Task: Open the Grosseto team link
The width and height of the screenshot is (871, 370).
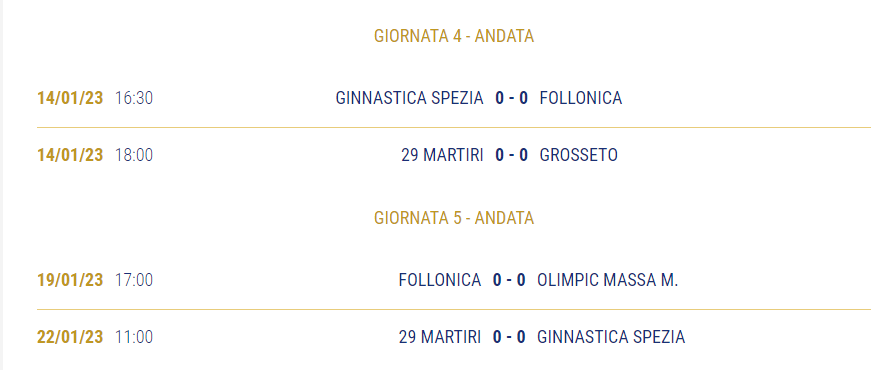Action: [x=578, y=155]
